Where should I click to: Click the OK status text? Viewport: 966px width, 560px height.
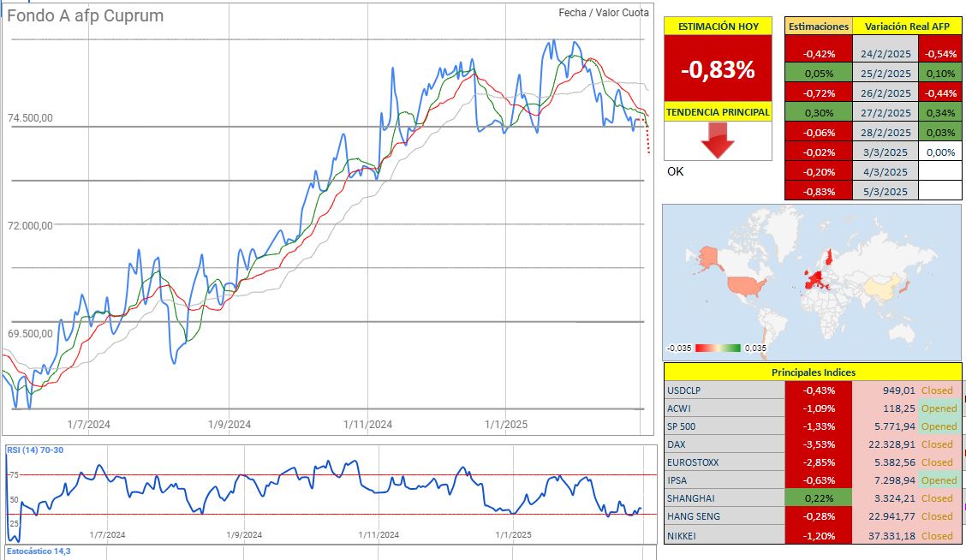[x=675, y=171]
